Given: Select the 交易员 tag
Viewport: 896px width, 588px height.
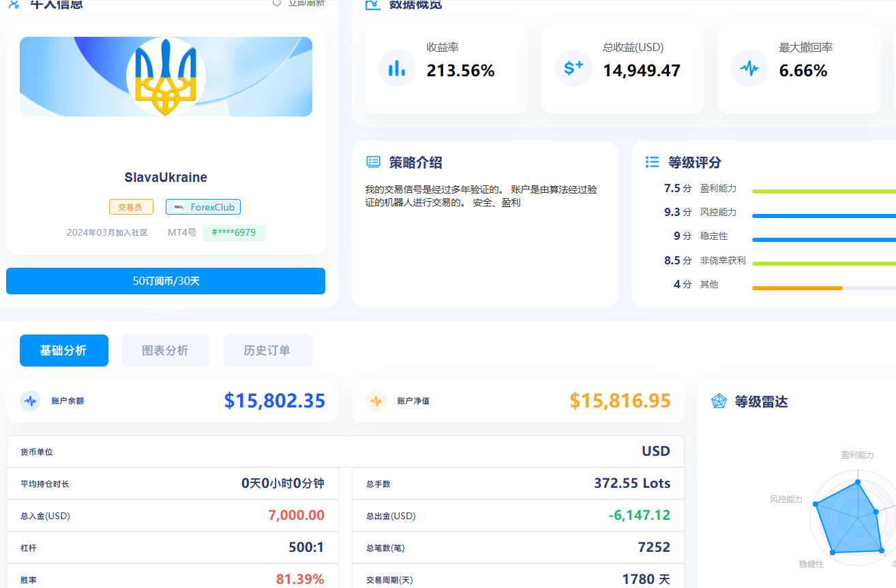Looking at the screenshot, I should pos(131,206).
